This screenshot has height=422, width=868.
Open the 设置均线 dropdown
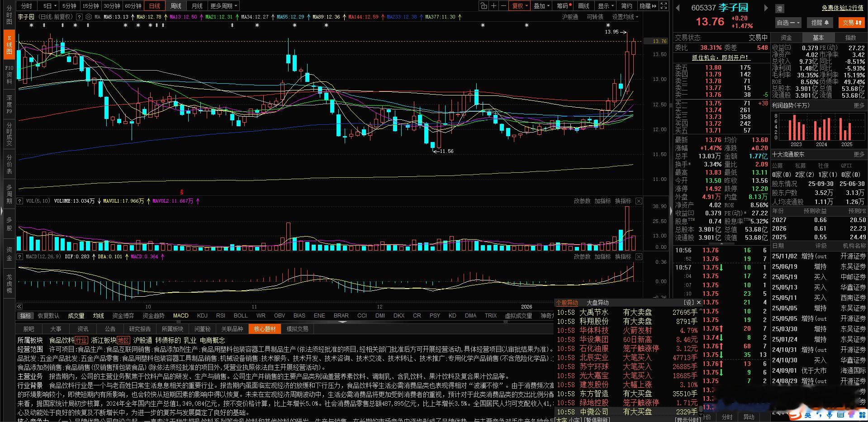click(625, 17)
